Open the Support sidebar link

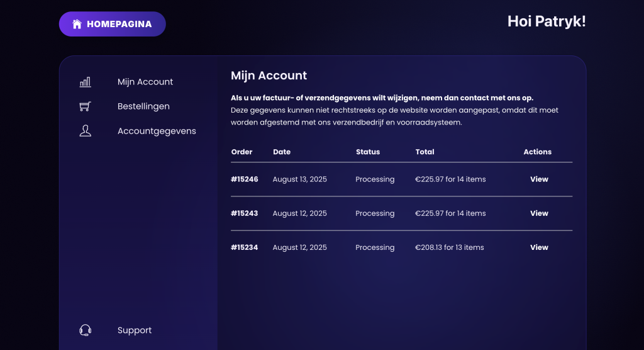click(x=135, y=330)
